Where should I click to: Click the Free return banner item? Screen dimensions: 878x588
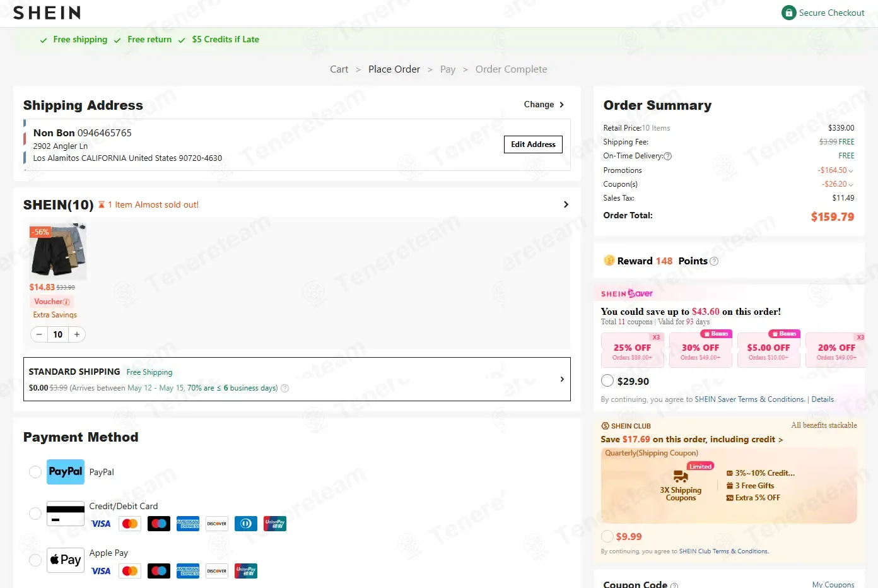pyautogui.click(x=143, y=40)
